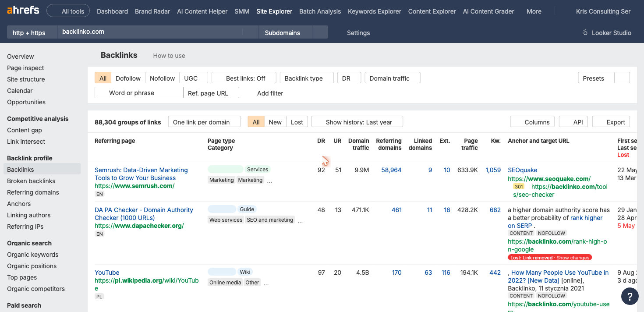Screen dimensions: 644x312
Task: Open the DR filter dropdown
Action: [x=349, y=78]
